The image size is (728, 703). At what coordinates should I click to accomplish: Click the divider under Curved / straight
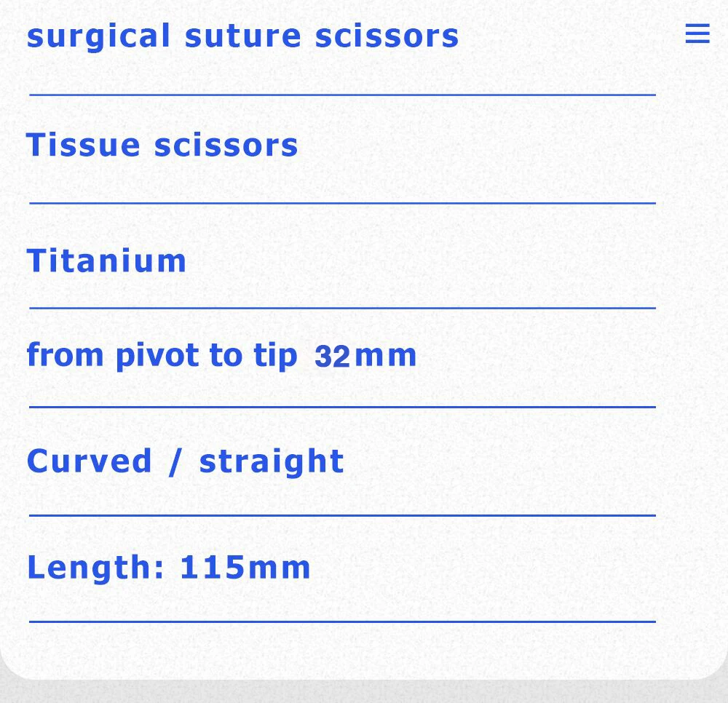(342, 515)
